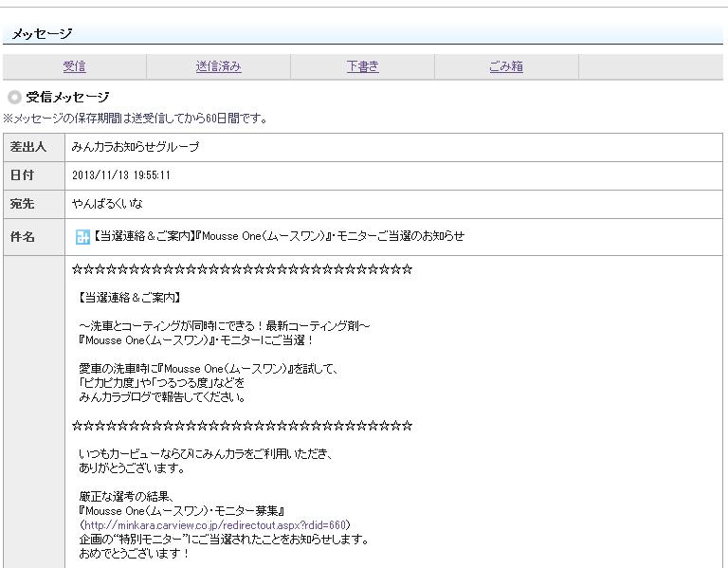
Task: Click the line ありがとうございます。
Action: [x=132, y=468]
